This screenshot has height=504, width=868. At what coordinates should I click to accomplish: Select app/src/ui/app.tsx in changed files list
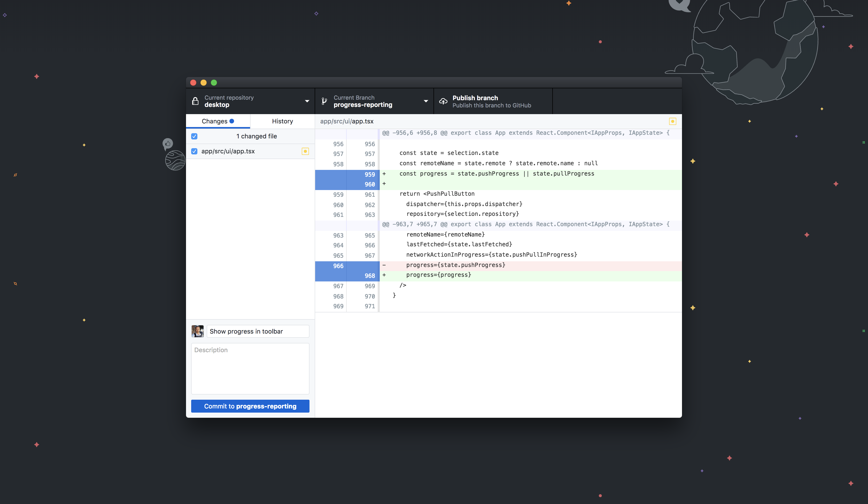click(x=250, y=151)
